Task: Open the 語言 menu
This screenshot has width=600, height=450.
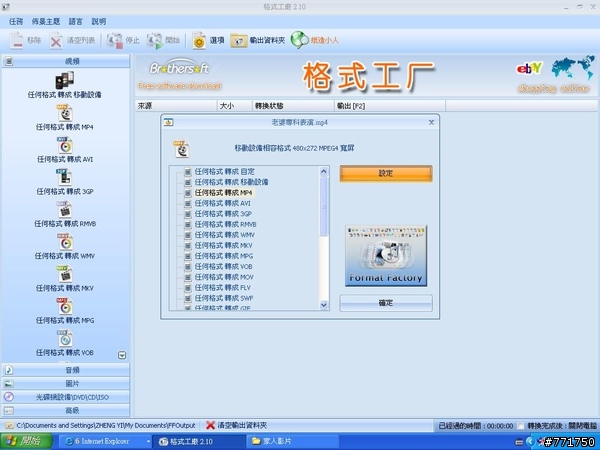Action: coord(75,21)
